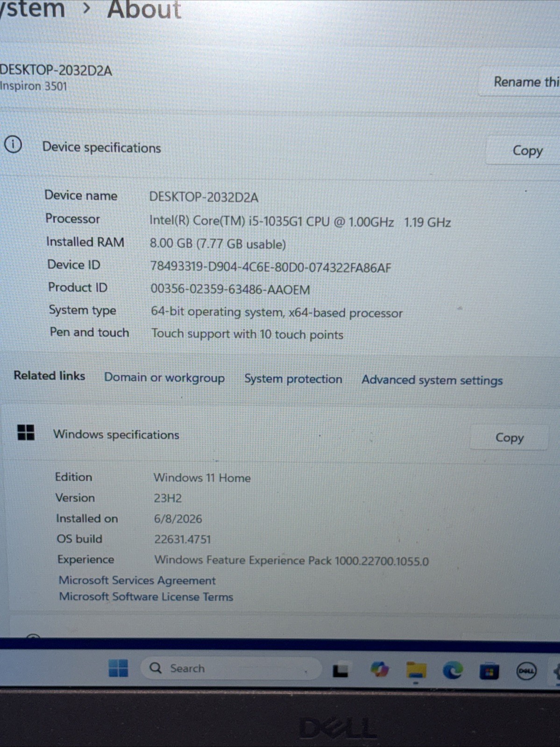The width and height of the screenshot is (560, 747).
Task: Open Task View in the taskbar
Action: tap(340, 671)
